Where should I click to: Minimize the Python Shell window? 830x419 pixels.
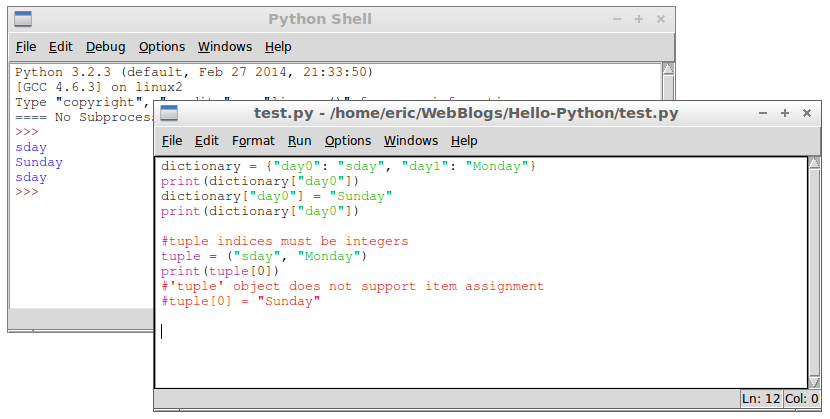617,19
